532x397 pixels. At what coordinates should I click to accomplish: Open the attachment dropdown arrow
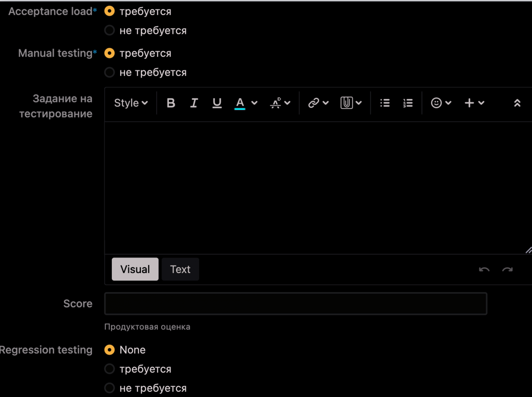359,103
